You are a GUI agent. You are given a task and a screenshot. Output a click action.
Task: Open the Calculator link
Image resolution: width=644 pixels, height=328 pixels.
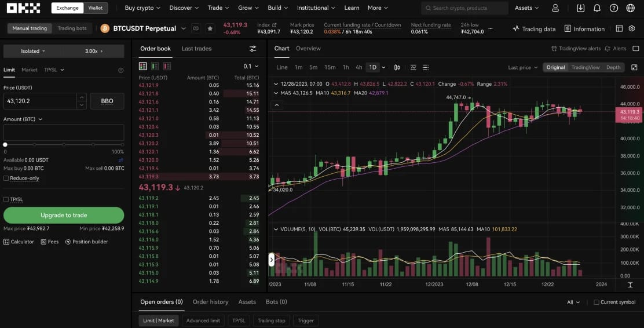tap(19, 242)
